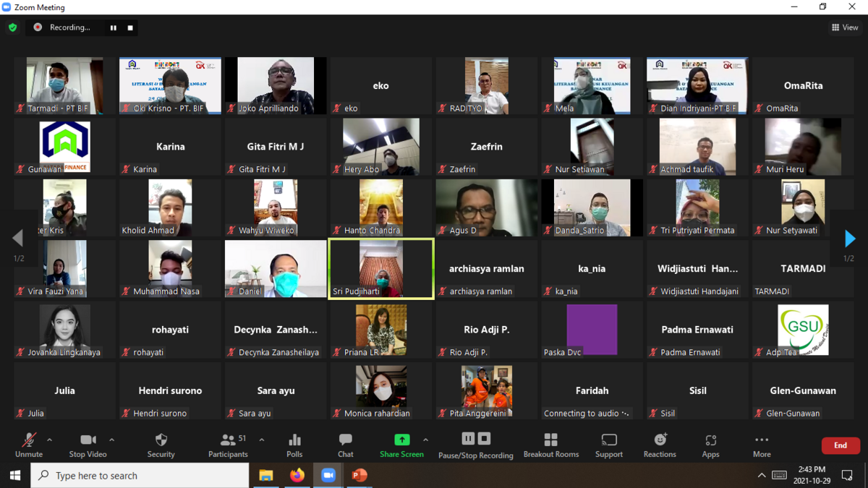Expand Share Screen options arrow

(x=425, y=440)
